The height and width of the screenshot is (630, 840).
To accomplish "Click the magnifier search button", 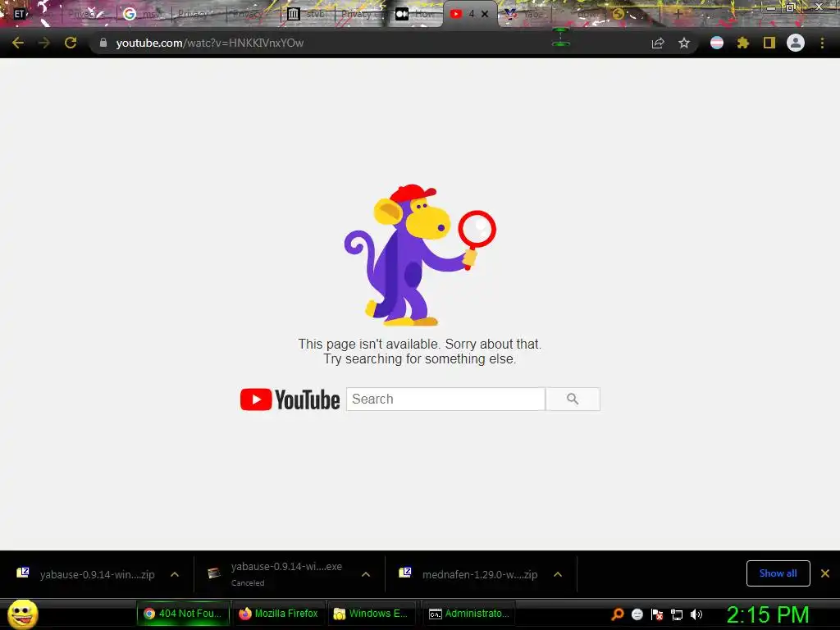I will click(573, 399).
